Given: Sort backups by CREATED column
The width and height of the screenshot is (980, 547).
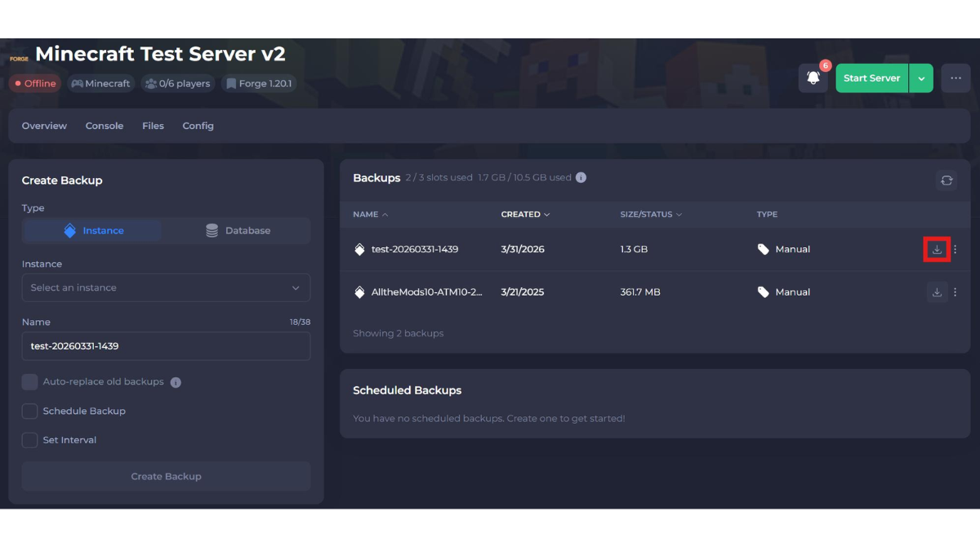Looking at the screenshot, I should coord(525,215).
